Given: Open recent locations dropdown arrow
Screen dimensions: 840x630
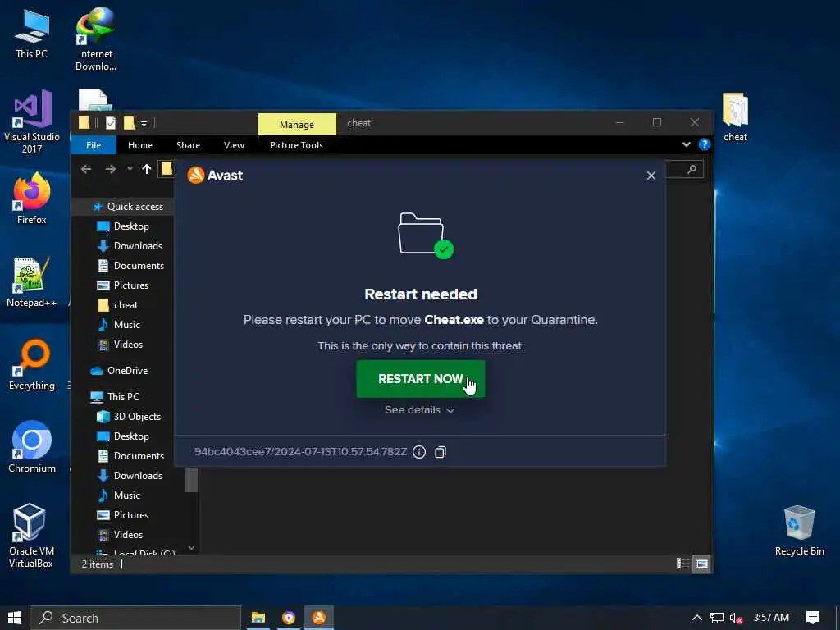Looking at the screenshot, I should (x=130, y=169).
